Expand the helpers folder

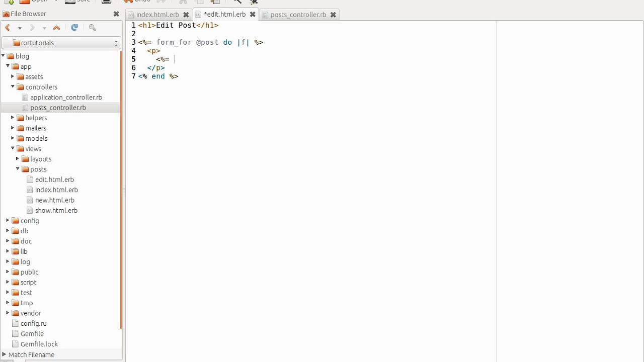tap(13, 118)
